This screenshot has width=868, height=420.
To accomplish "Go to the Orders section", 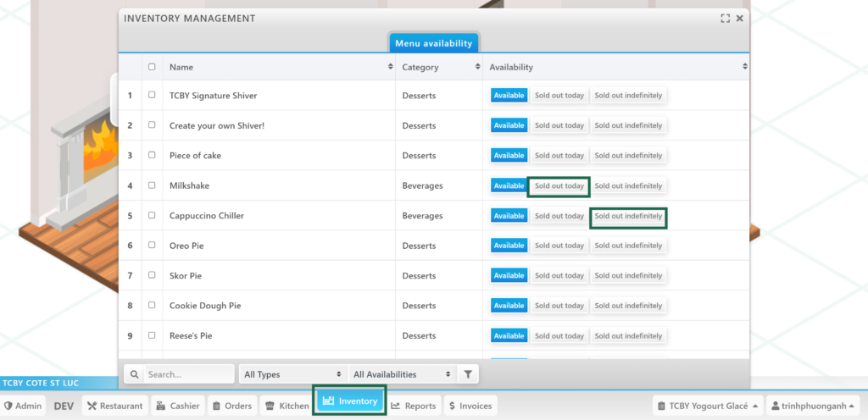I will 231,406.
